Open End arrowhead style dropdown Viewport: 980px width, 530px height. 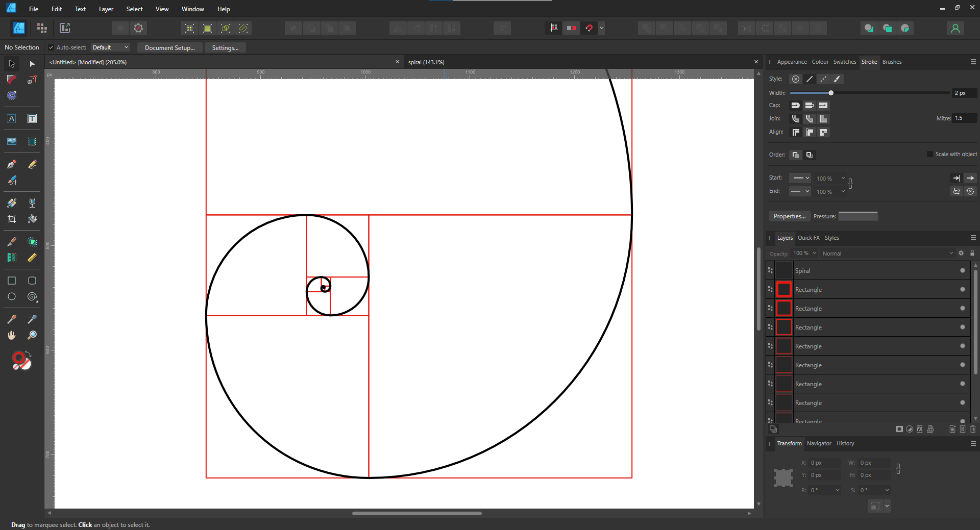pos(800,191)
